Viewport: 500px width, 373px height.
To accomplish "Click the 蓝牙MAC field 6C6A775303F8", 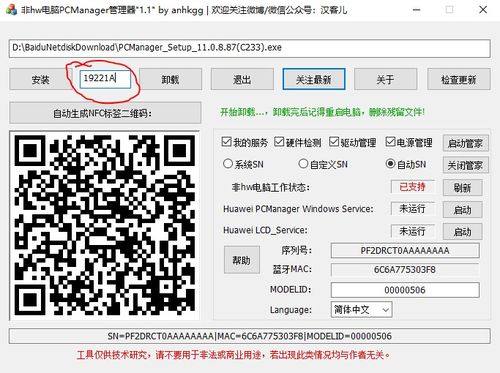I will click(405, 269).
